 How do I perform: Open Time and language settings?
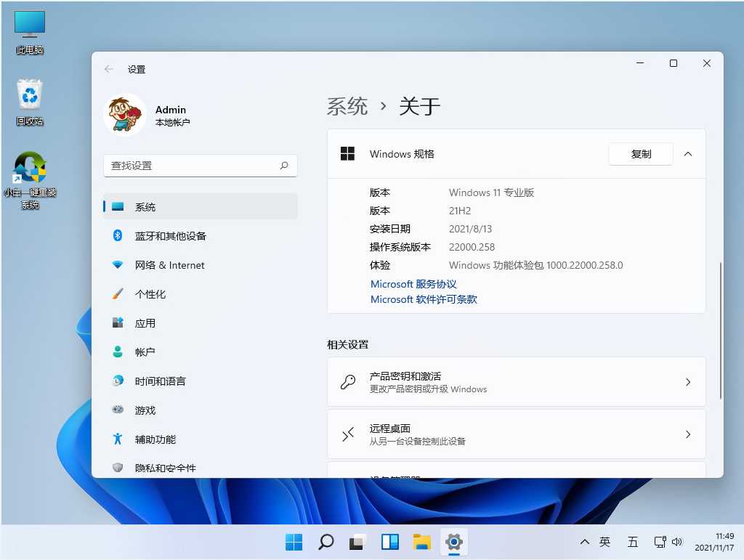tap(160, 381)
